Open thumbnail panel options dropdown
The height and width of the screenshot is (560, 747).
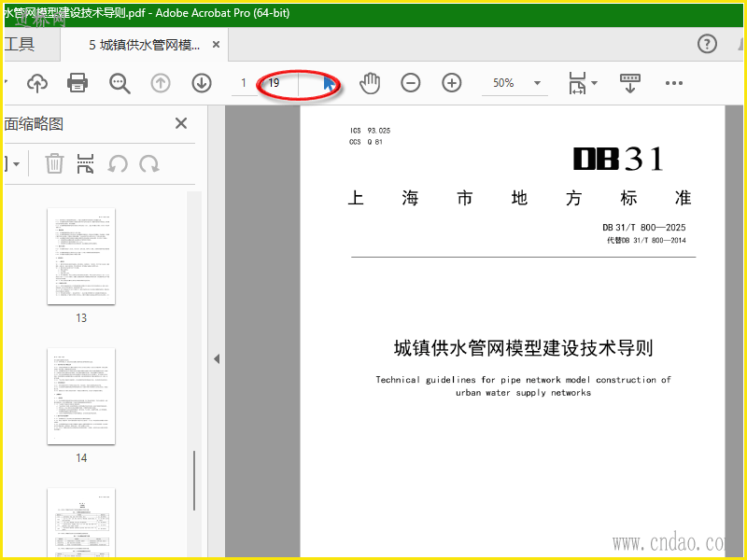click(16, 164)
